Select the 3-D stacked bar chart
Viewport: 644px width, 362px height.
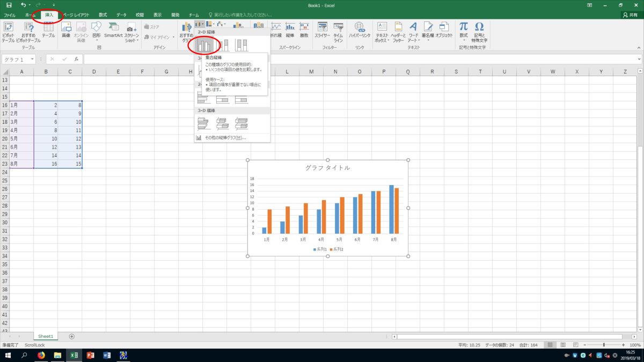[x=223, y=124]
